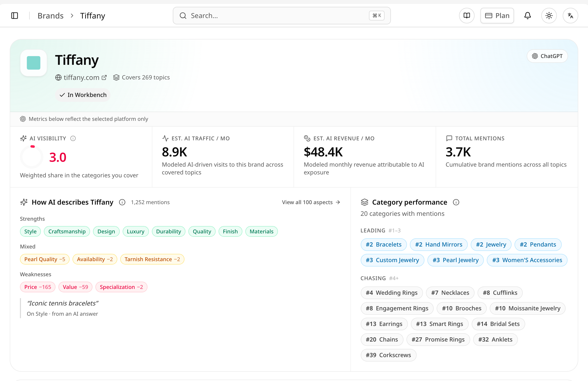Open the #10 Moissanite Jewelry category
Screen dimensions: 588x381
tap(527, 308)
